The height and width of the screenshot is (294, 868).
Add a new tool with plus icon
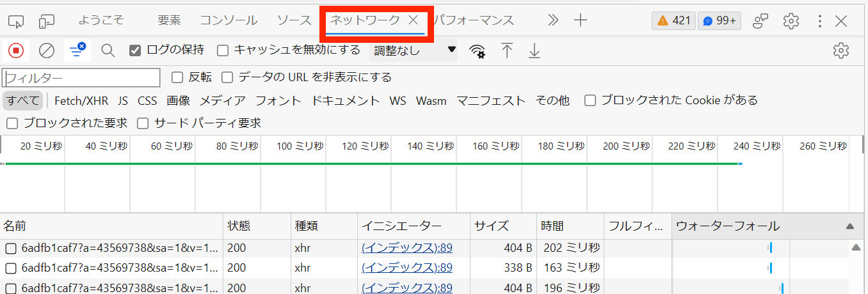(581, 20)
